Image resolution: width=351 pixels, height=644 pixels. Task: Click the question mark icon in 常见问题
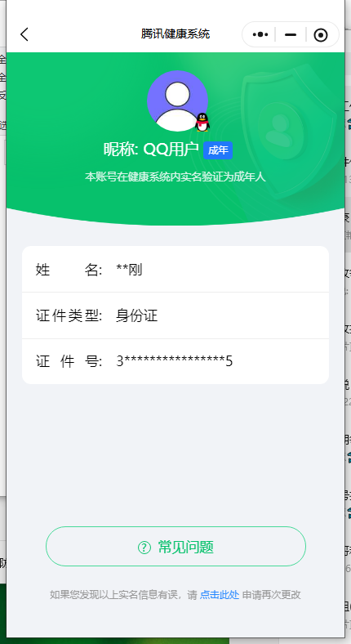point(144,547)
